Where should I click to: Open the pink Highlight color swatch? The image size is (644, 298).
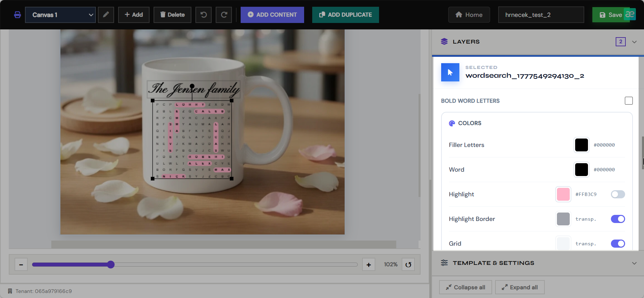pyautogui.click(x=563, y=194)
